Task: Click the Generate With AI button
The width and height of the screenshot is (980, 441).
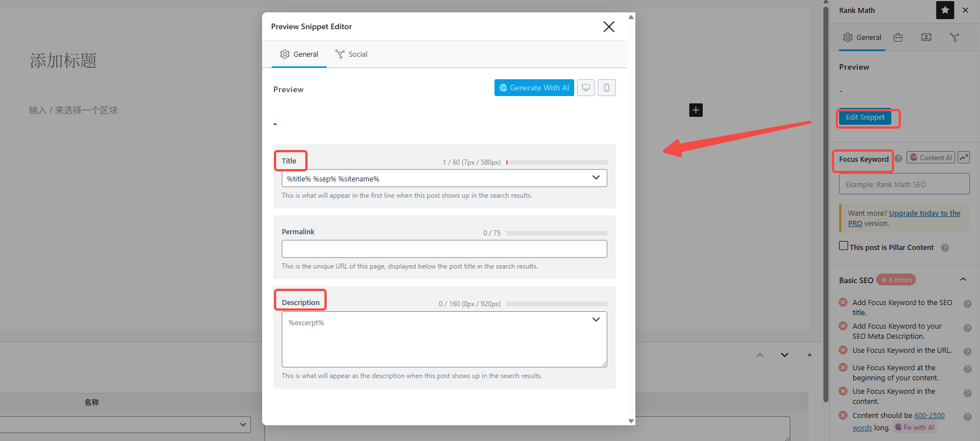Action: [534, 88]
